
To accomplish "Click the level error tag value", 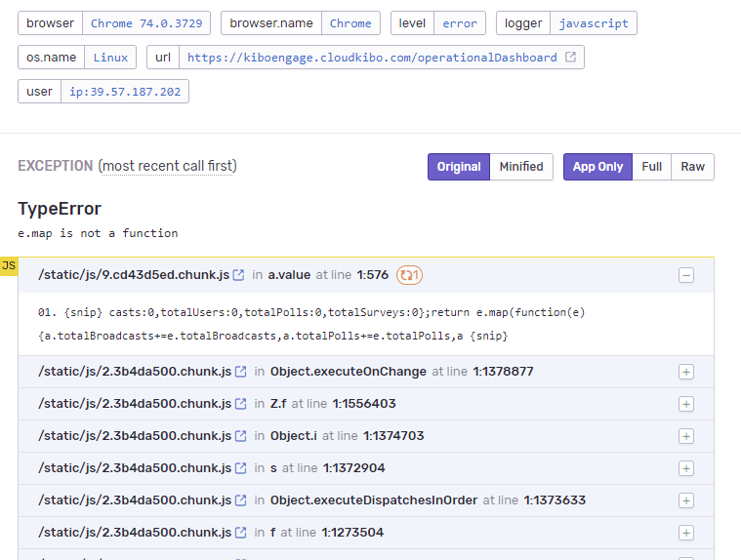I will pos(460,23).
